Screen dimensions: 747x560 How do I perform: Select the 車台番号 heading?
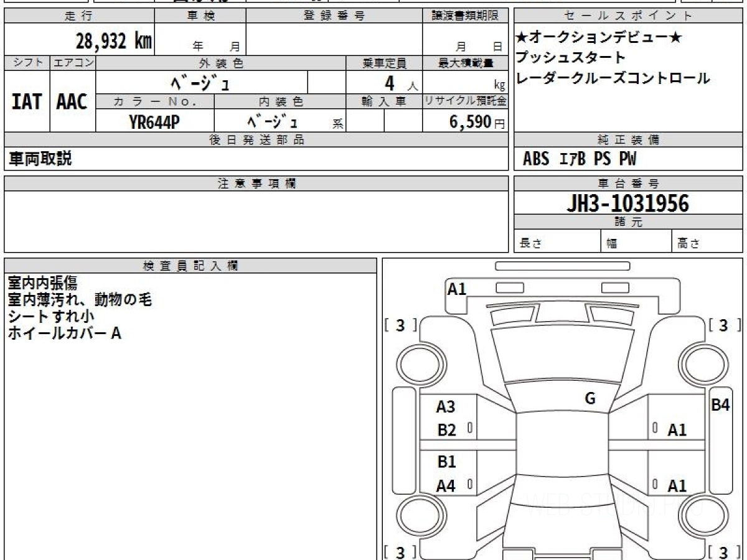[x=628, y=184]
